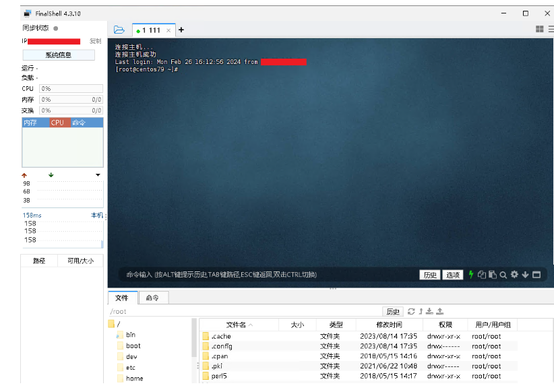The image size is (554, 392).
Task: Click the CPU usage progress bar
Action: pos(71,89)
